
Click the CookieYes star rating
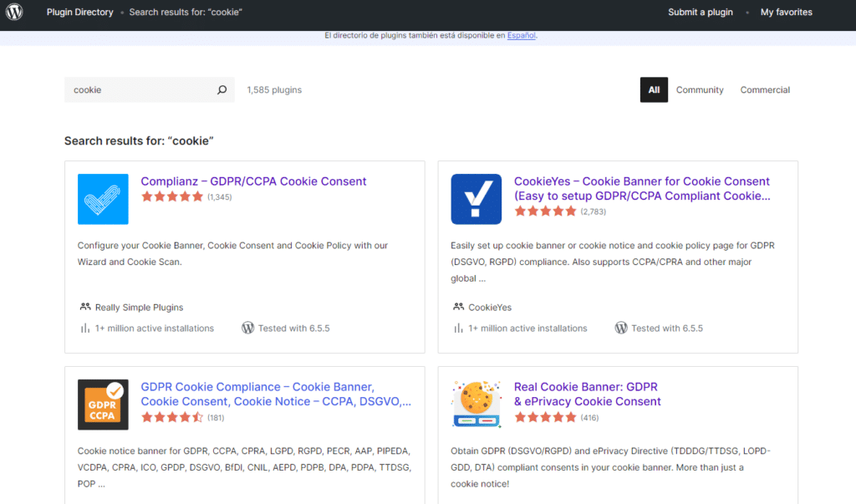click(545, 211)
